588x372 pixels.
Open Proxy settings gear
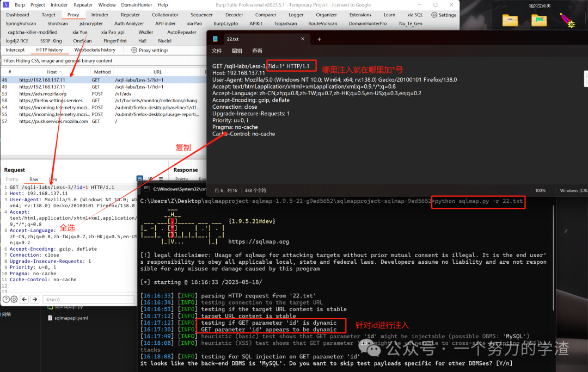[x=134, y=50]
